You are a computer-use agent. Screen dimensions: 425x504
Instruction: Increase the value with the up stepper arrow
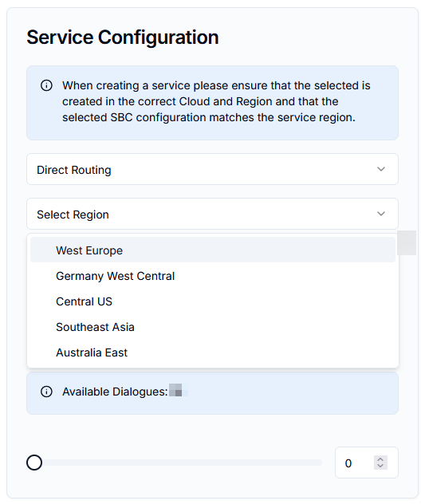coord(380,459)
